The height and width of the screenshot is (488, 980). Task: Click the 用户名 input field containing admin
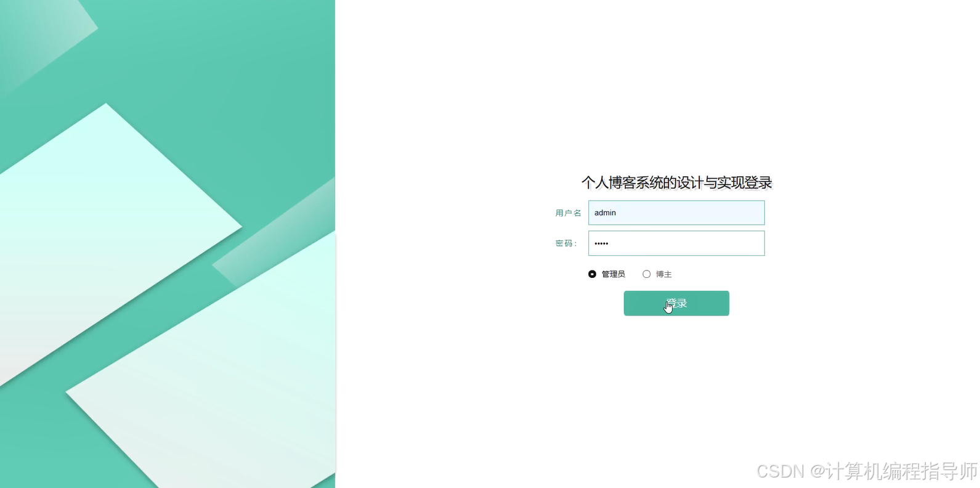tap(676, 213)
